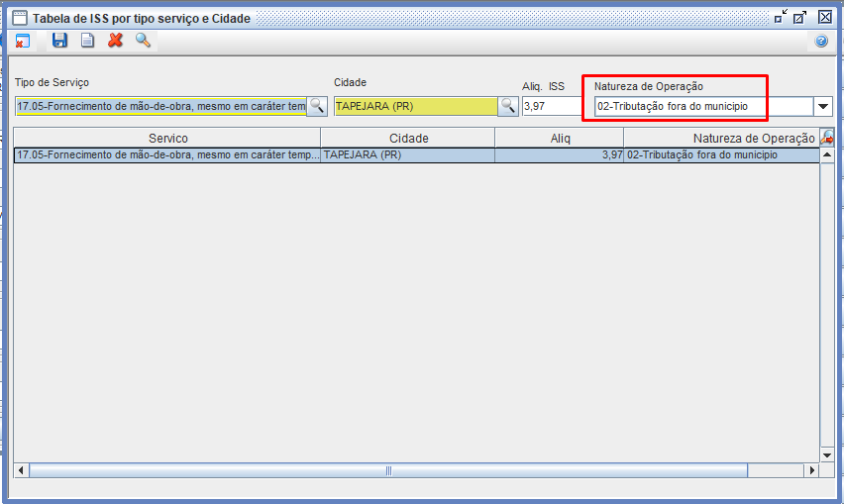844x504 pixels.
Task: Click the magnifier search icon in toolbar
Action: [x=143, y=41]
